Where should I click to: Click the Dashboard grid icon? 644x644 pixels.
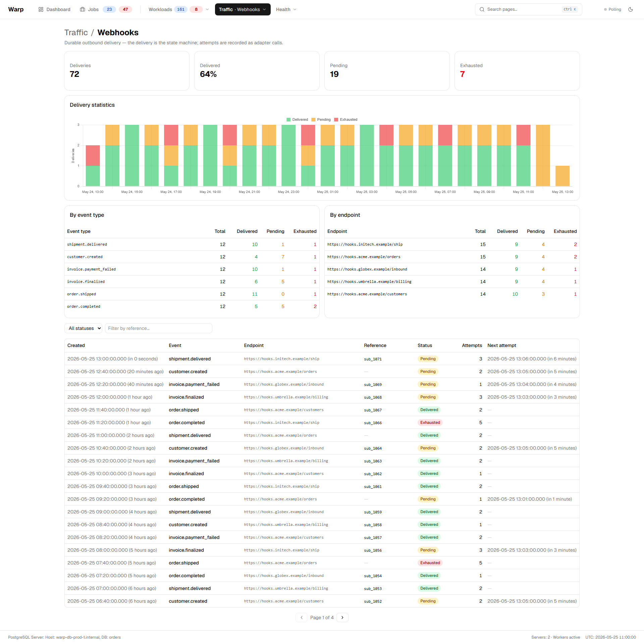(x=41, y=9)
